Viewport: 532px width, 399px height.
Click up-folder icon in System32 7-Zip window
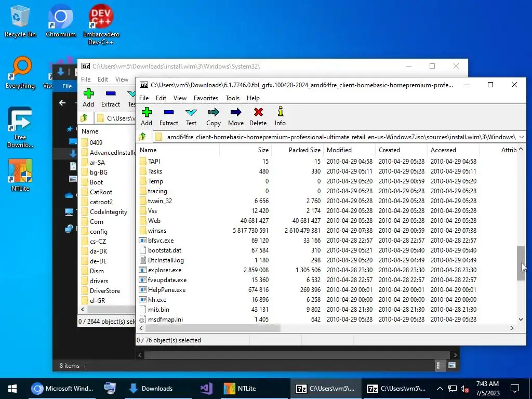tap(84, 118)
